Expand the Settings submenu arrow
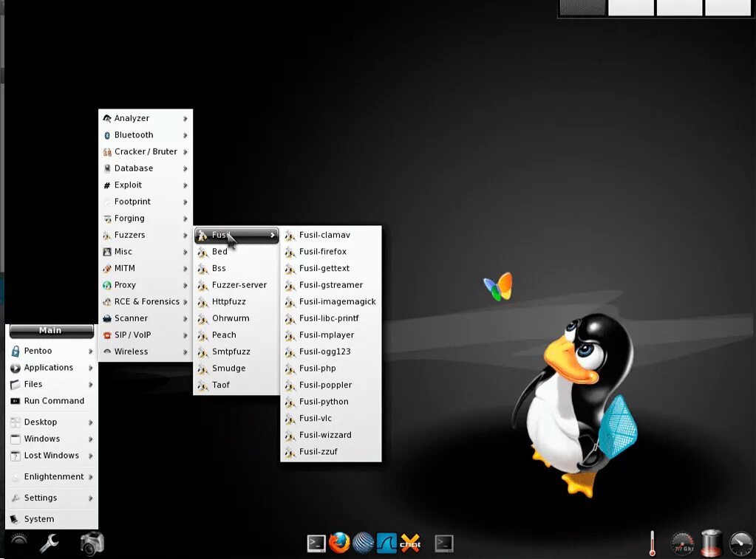 [91, 498]
